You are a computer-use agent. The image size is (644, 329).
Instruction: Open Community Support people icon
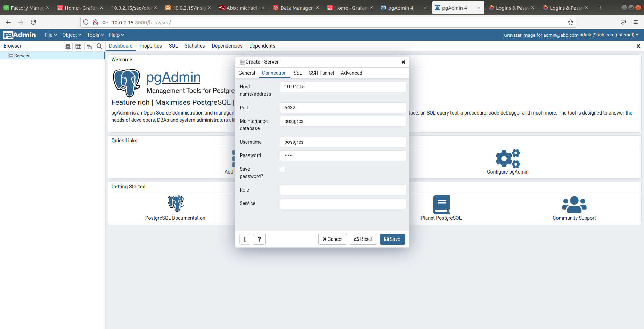click(574, 204)
